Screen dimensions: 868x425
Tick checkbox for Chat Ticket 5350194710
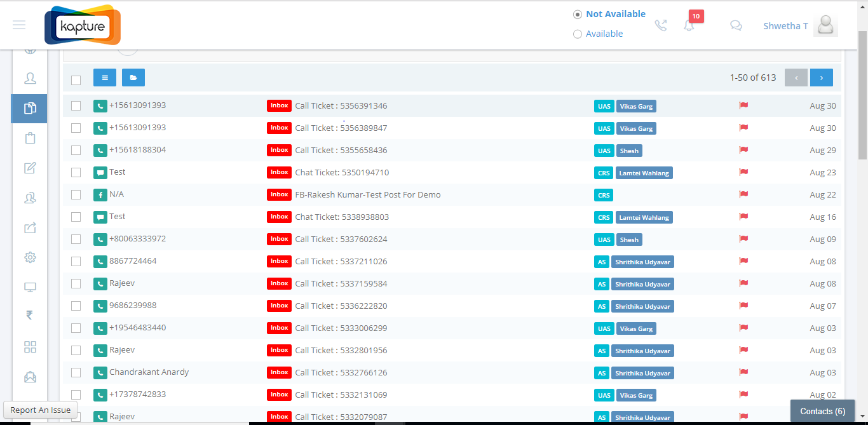76,172
